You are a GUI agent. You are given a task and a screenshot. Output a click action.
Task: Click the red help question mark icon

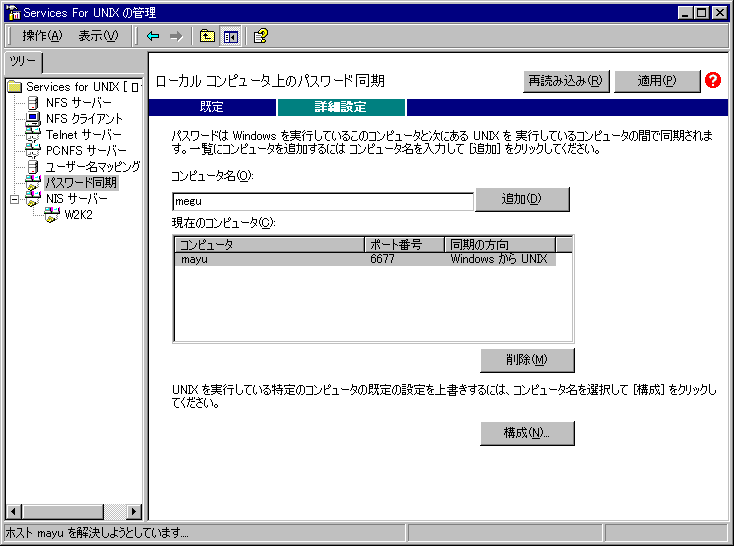pyautogui.click(x=713, y=81)
